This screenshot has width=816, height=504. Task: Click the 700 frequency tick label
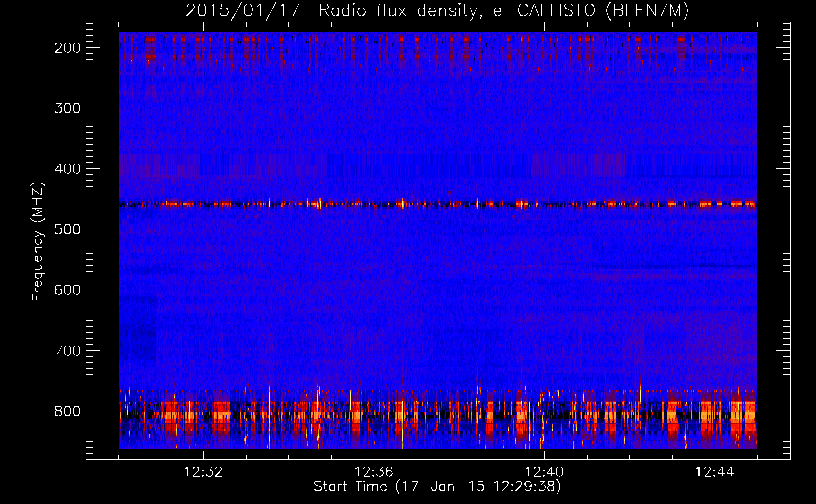(x=67, y=350)
